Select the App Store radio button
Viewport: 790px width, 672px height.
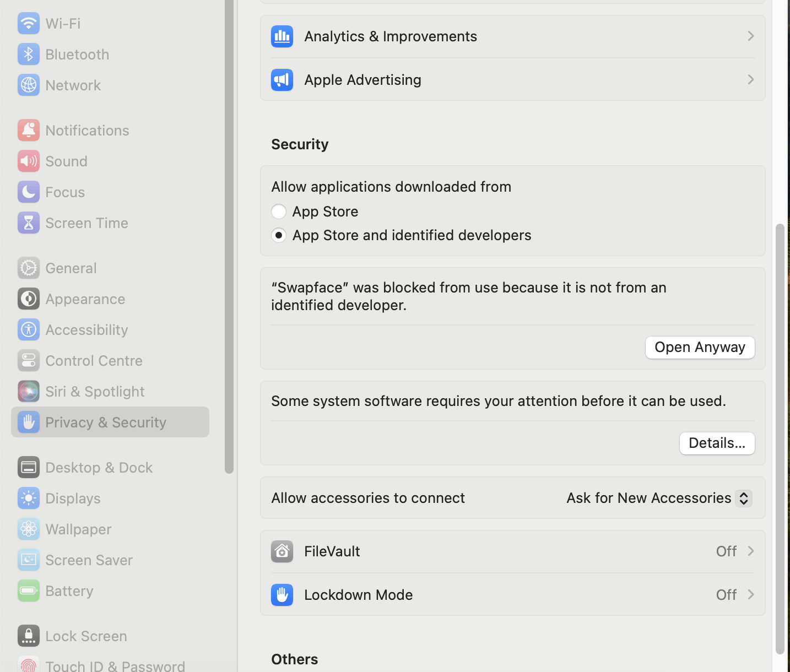(279, 212)
